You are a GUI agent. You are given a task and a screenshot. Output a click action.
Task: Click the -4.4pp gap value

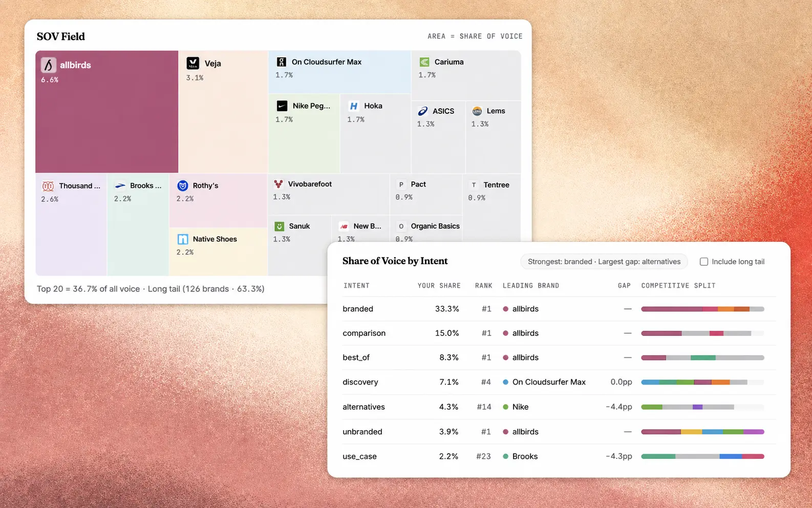click(x=619, y=407)
